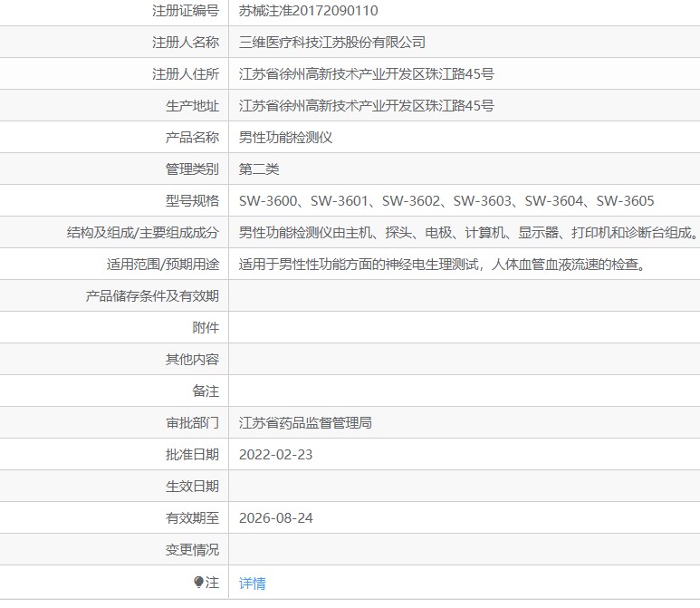Select the intended use text starting 适用于男性
This screenshot has width=700, height=608.
[443, 265]
